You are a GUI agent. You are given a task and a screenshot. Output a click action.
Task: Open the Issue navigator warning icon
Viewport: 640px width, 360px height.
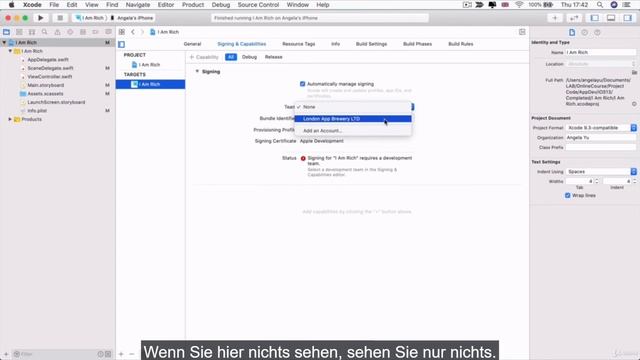(57, 32)
